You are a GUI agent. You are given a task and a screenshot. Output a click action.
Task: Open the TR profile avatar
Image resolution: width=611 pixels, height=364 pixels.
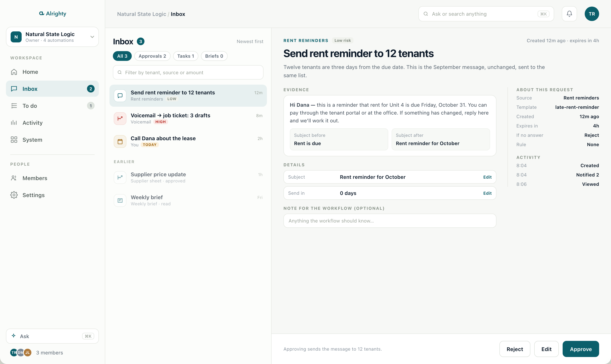pos(592,14)
